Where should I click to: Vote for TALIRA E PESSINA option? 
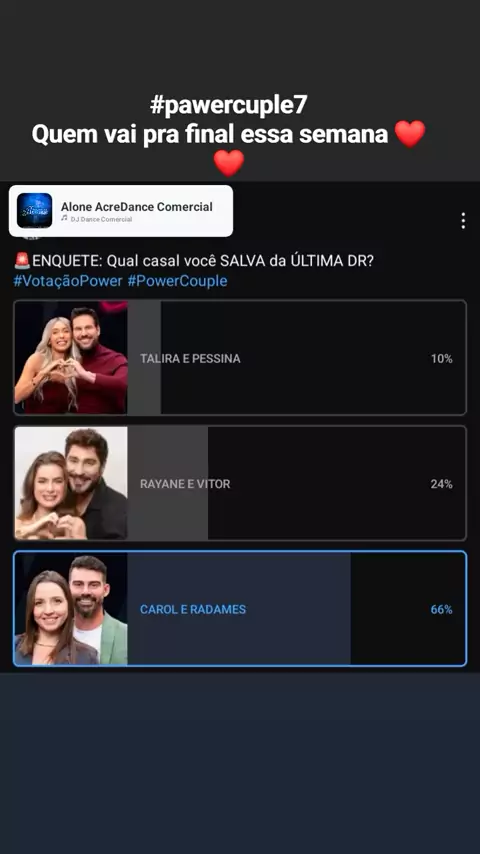coord(240,358)
